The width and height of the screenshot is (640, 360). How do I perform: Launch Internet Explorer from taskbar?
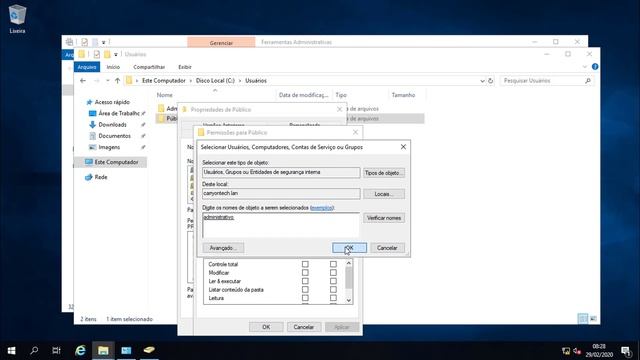[80, 350]
